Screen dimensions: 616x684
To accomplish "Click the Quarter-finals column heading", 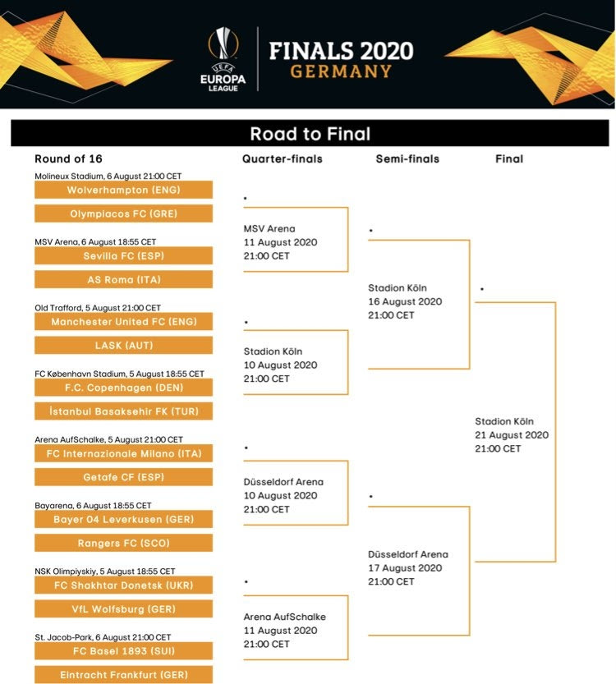I will pos(282,159).
